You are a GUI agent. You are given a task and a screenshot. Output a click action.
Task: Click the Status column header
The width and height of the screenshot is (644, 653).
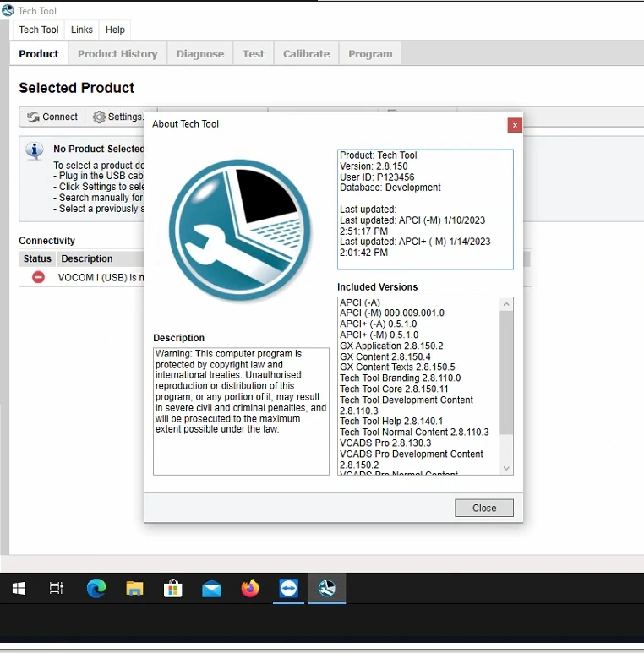pos(37,258)
